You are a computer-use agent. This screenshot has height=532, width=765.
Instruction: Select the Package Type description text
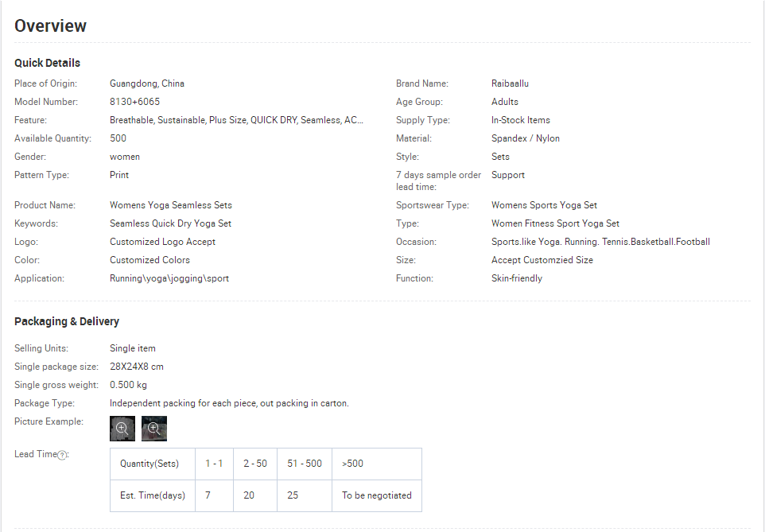(229, 403)
